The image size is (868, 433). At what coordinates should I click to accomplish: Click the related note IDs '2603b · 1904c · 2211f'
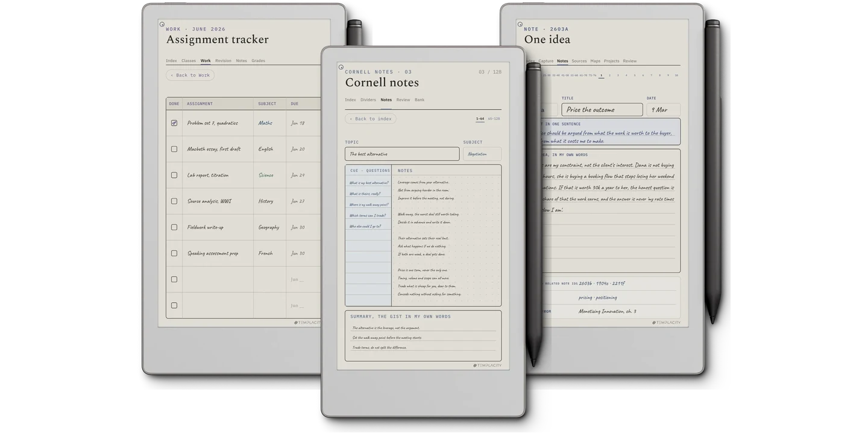pyautogui.click(x=602, y=283)
